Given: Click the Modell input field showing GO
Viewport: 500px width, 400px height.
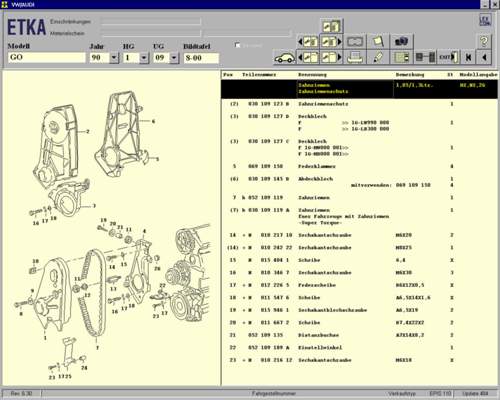Looking at the screenshot, I should (46, 57).
